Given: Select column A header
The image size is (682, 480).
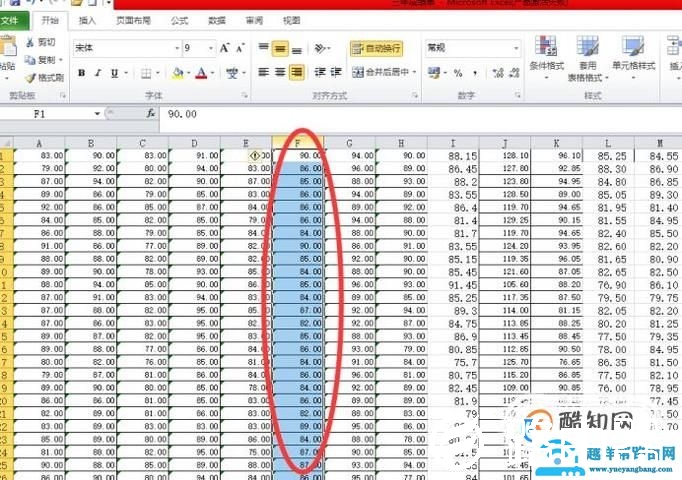Looking at the screenshot, I should pos(39,143).
